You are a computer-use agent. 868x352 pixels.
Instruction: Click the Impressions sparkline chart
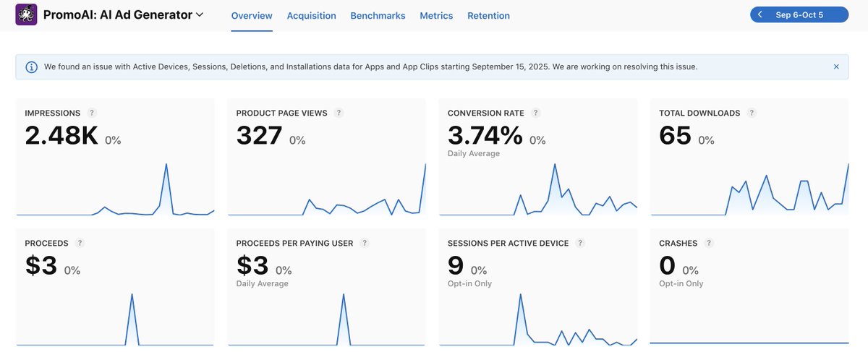click(x=115, y=189)
